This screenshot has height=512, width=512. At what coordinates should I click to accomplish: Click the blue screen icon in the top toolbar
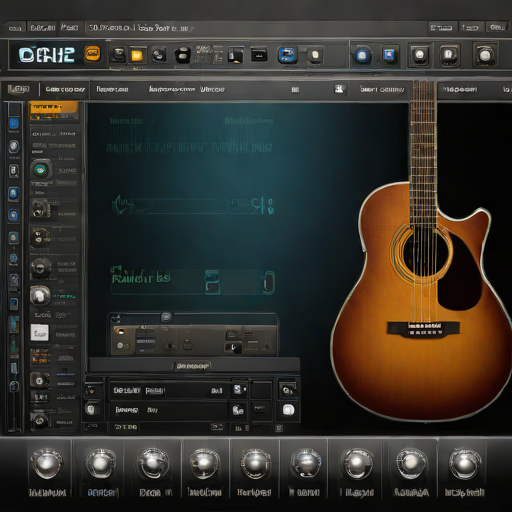[287, 55]
